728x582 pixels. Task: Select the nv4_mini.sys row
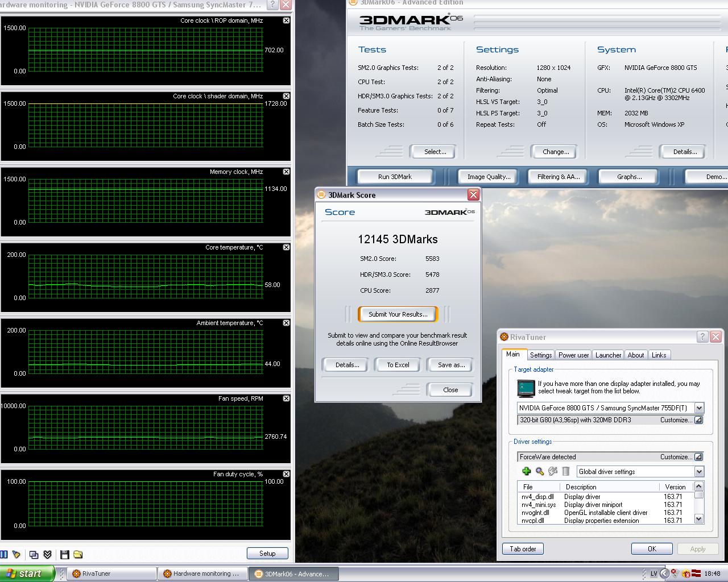point(605,505)
